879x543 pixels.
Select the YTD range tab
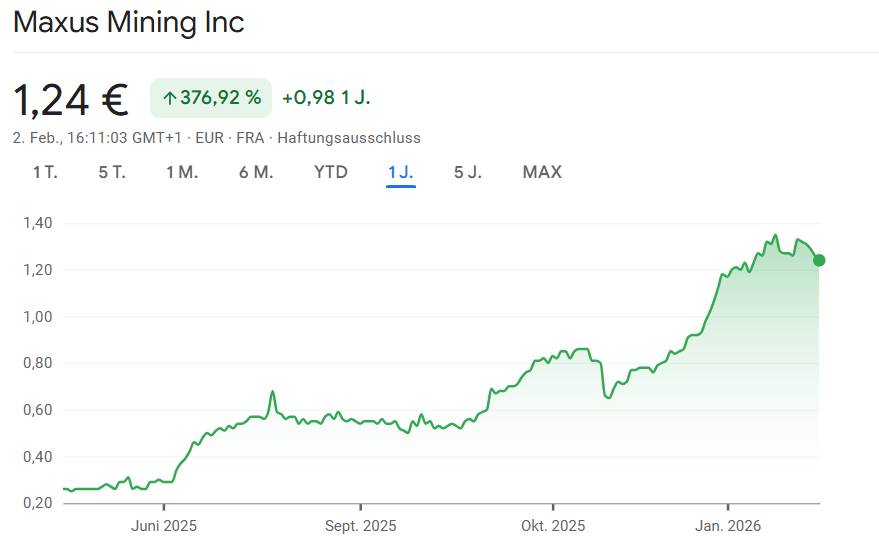pyautogui.click(x=331, y=172)
